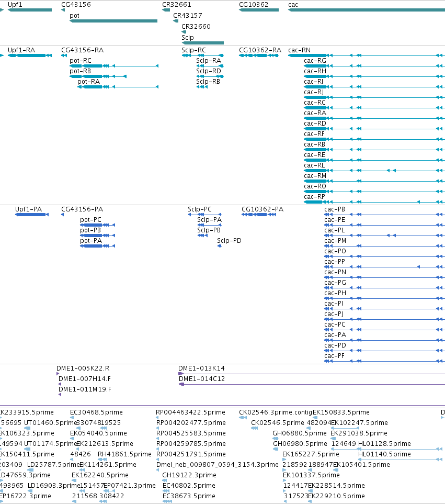
Task: Select the cac-RH transcript label
Action: point(315,71)
